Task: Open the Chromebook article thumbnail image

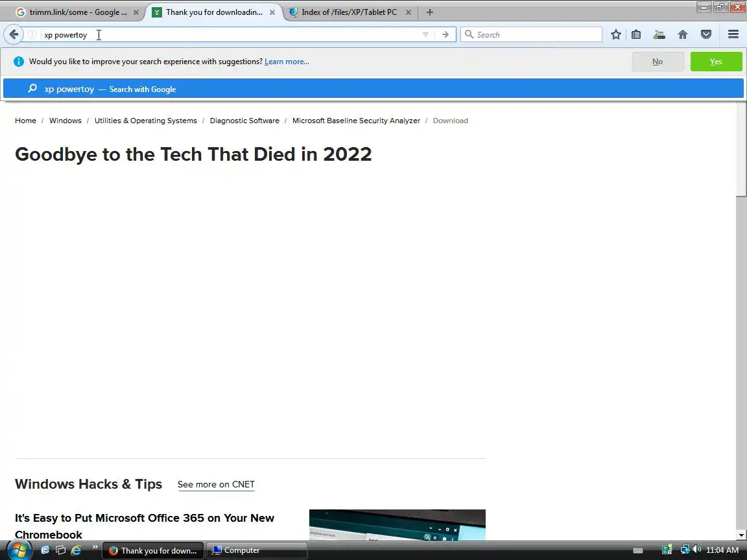Action: pos(397,525)
